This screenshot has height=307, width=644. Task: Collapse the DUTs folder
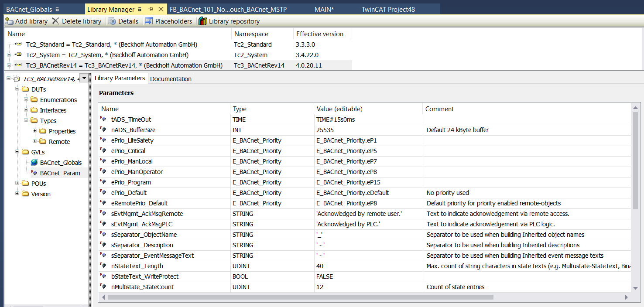17,89
